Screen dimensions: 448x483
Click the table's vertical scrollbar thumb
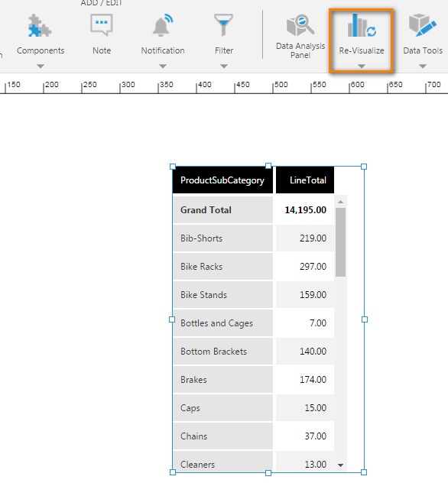point(340,242)
